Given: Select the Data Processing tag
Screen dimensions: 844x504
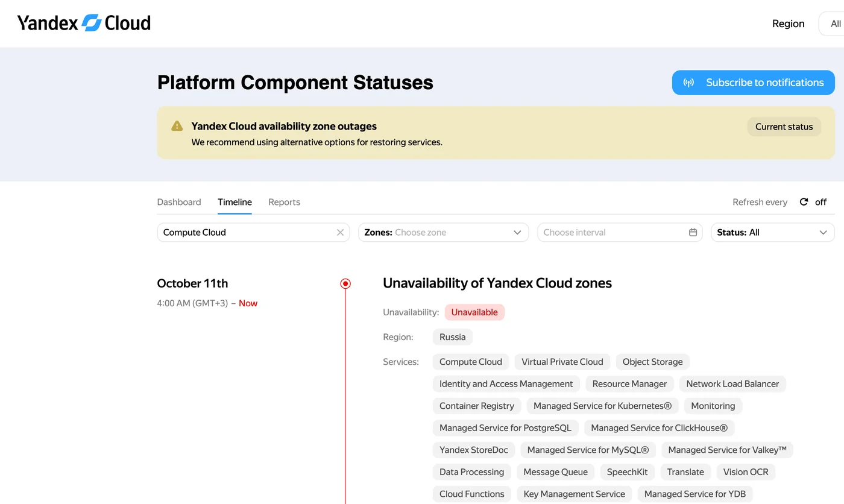Looking at the screenshot, I should click(x=472, y=472).
